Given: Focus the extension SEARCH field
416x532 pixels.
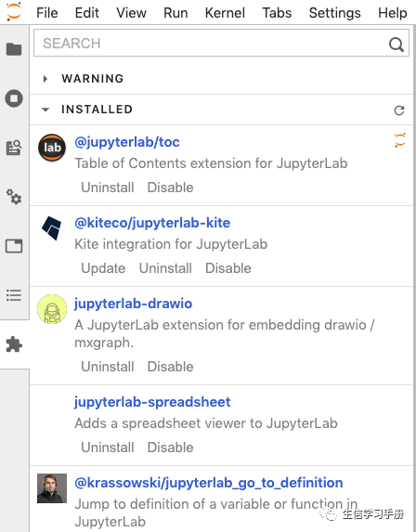Looking at the screenshot, I should 221,43.
